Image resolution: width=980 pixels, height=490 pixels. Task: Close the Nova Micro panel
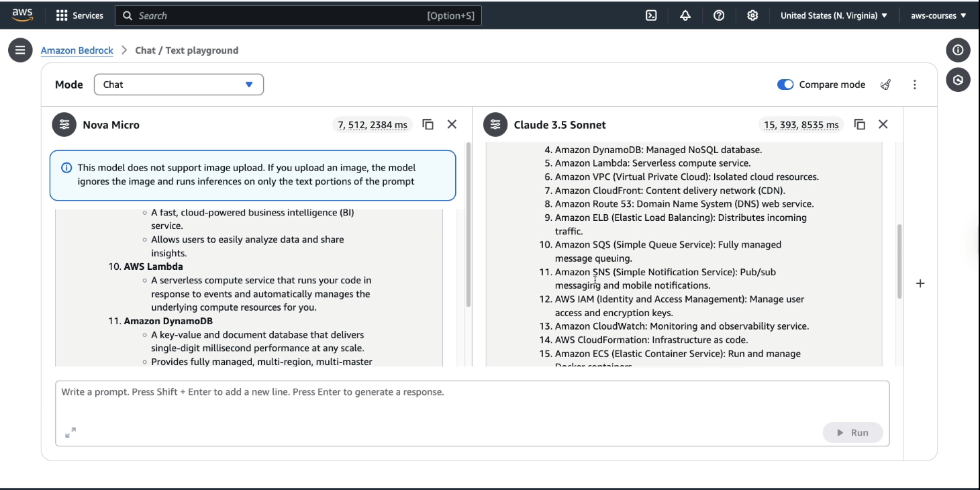(x=452, y=124)
